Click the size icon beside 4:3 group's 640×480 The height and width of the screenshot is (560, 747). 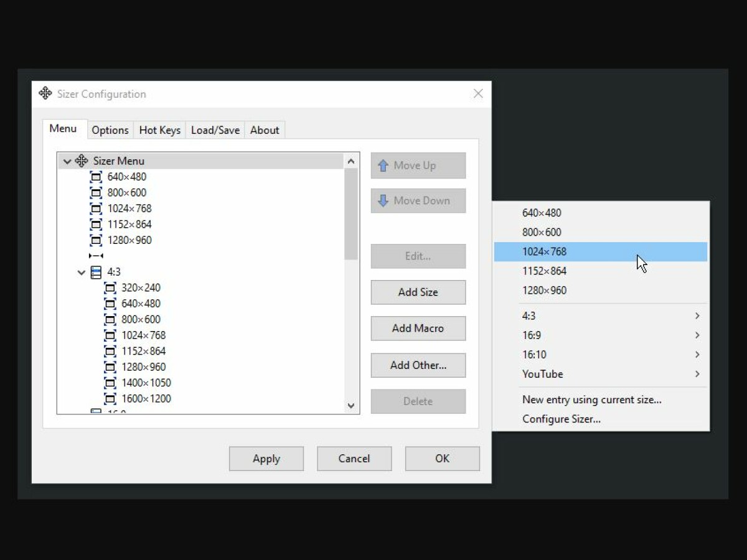point(110,304)
